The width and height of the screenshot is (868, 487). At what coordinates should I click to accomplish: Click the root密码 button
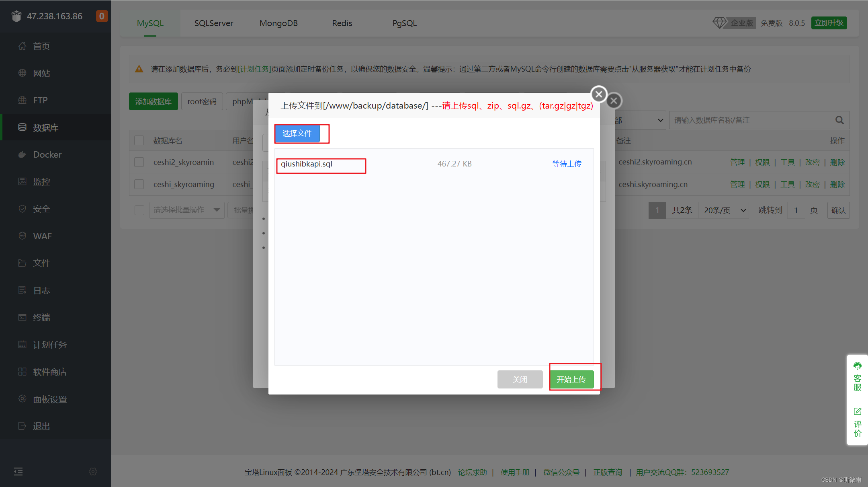[202, 101]
